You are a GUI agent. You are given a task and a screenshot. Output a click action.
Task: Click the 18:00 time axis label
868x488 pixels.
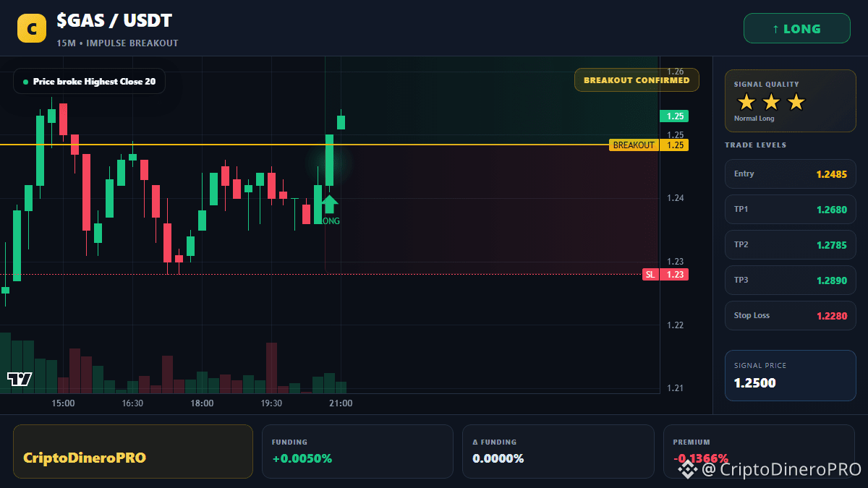(202, 403)
